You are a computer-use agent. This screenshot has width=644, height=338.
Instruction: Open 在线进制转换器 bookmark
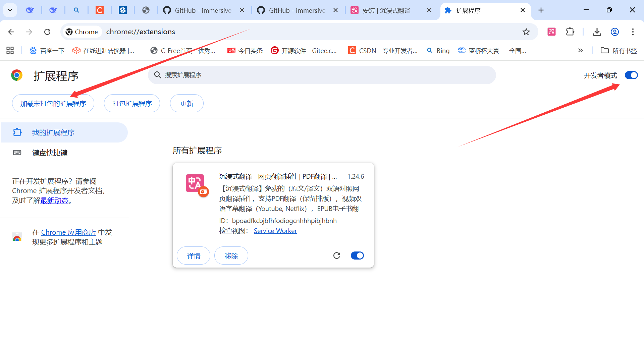click(x=103, y=51)
